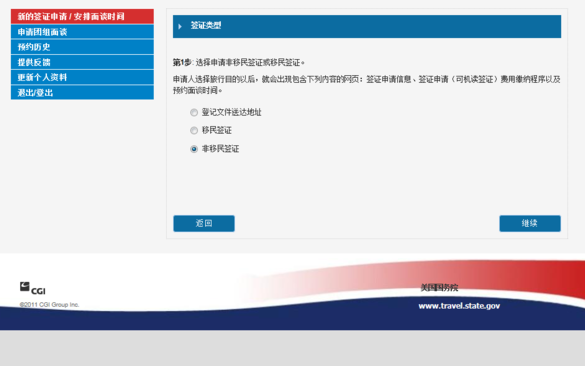The width and height of the screenshot is (585, 366).
Task: Open 新的签证申请 / 安排面谈时间 menu item
Action: pos(82,16)
